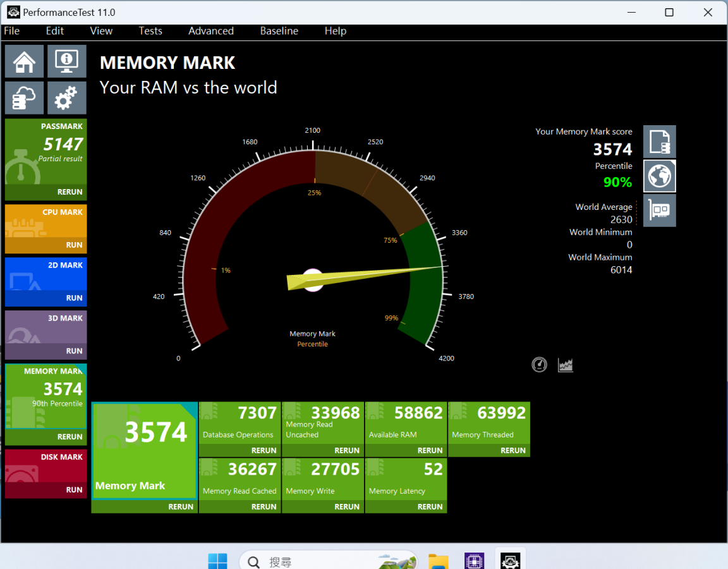Switch to the gauge dial view icon
The height and width of the screenshot is (569, 728).
pos(539,365)
